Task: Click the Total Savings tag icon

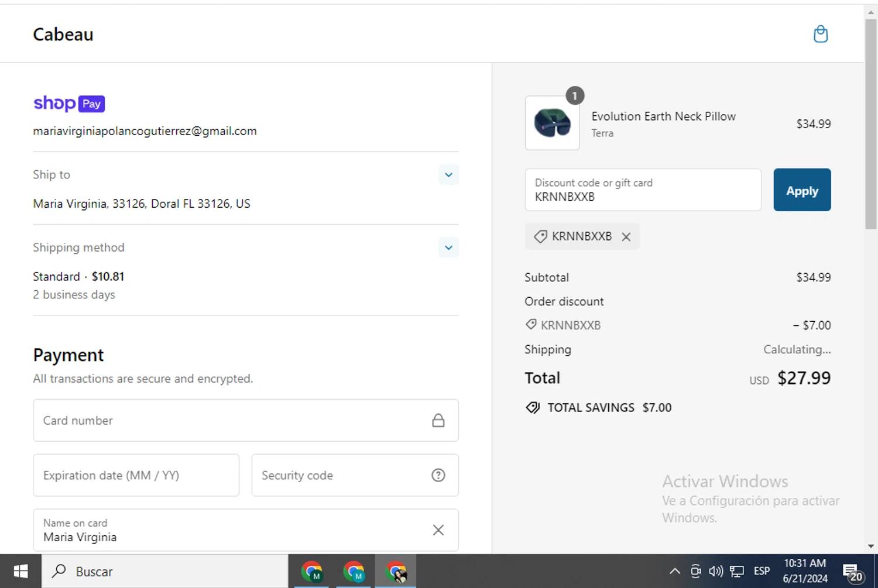Action: click(x=533, y=408)
